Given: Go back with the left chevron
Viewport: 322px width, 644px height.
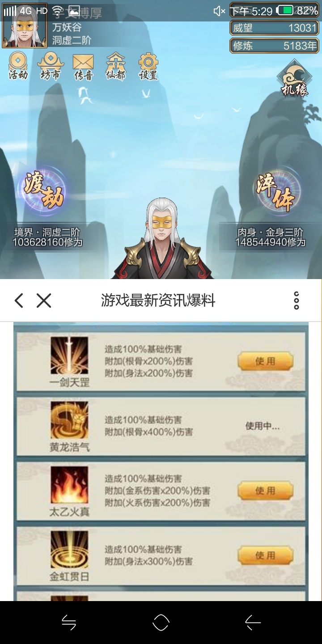Looking at the screenshot, I should click(18, 301).
